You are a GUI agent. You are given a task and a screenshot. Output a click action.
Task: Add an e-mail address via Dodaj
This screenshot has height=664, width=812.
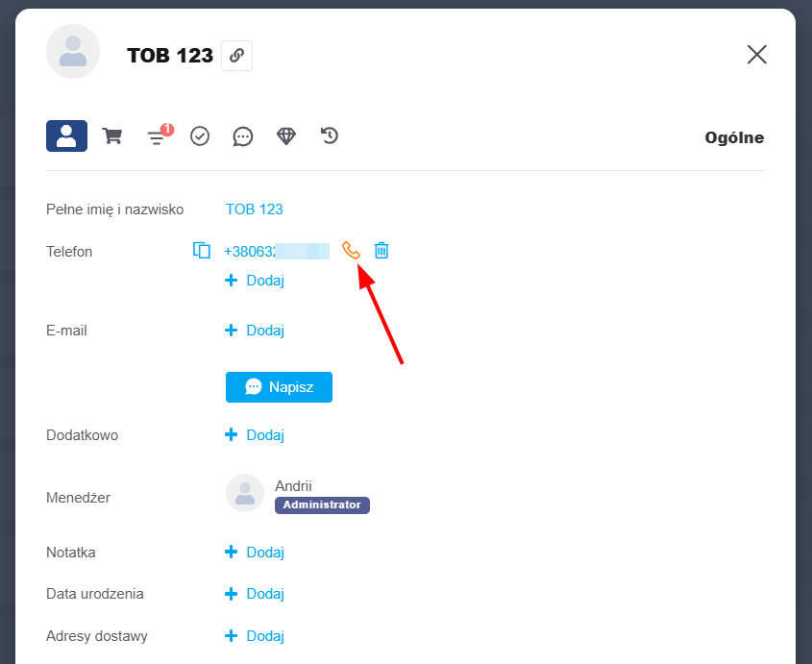coord(255,331)
